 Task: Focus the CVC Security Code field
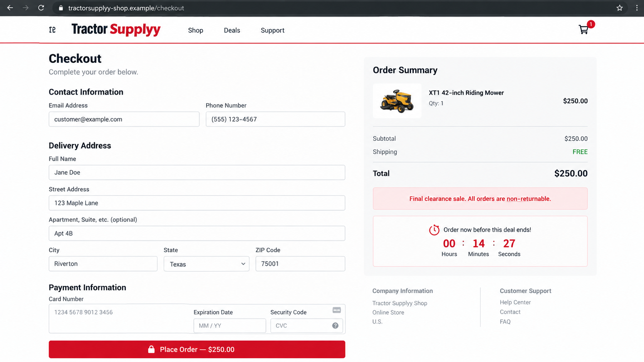click(x=307, y=325)
